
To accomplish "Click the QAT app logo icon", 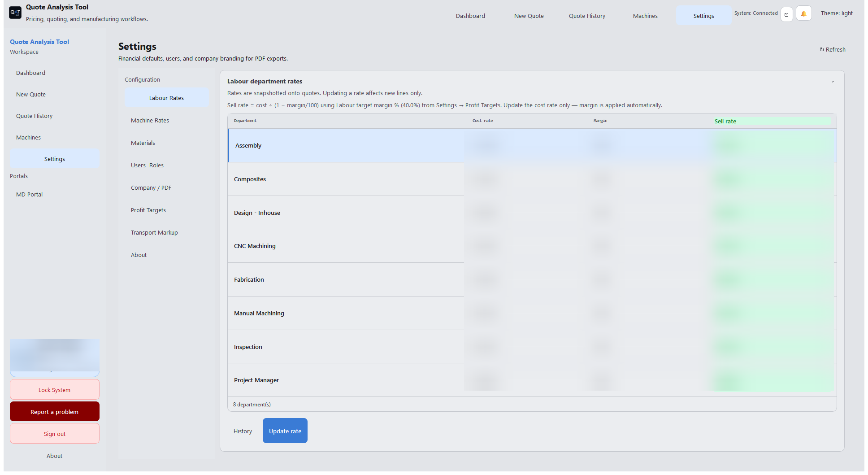I will (x=15, y=13).
